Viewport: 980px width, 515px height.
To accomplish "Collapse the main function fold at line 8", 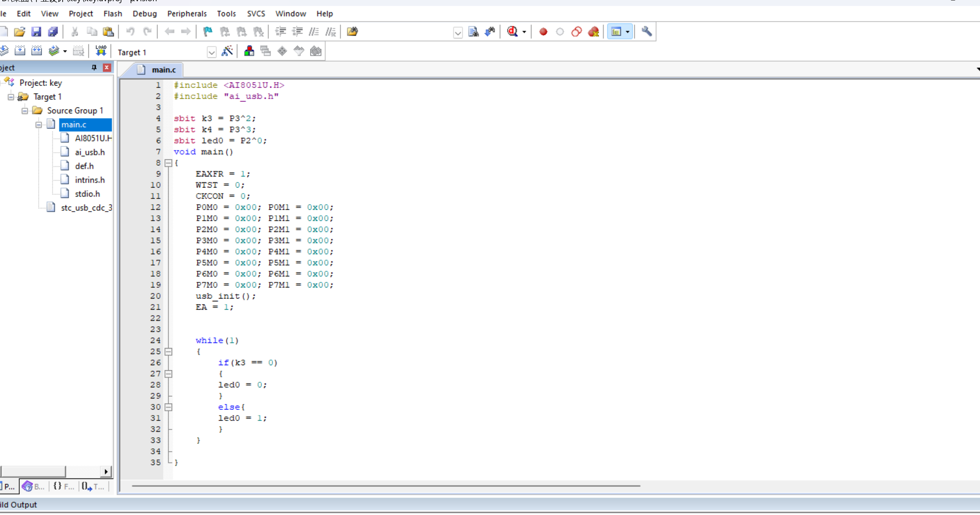I will click(168, 163).
